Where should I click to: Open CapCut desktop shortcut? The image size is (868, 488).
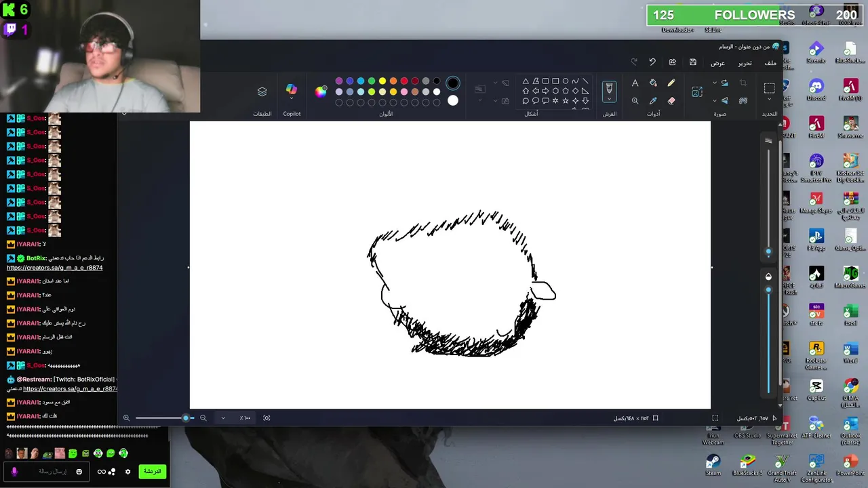pyautogui.click(x=816, y=390)
